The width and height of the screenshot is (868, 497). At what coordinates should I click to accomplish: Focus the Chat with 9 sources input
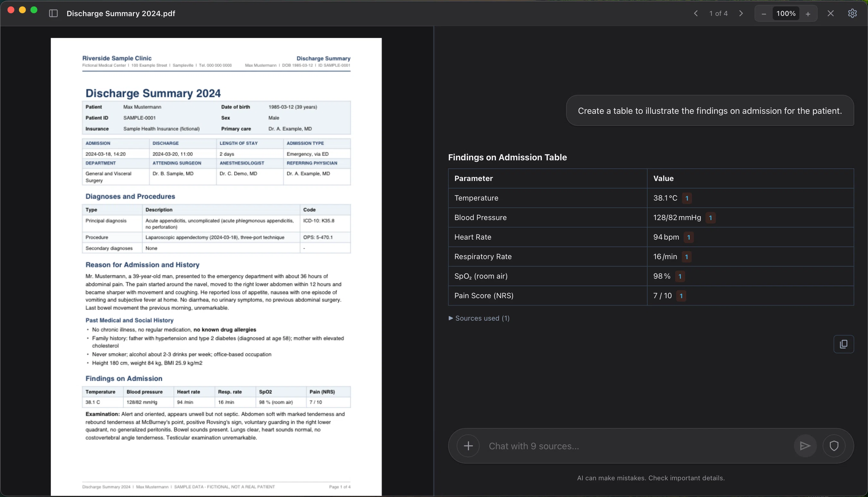pos(638,446)
